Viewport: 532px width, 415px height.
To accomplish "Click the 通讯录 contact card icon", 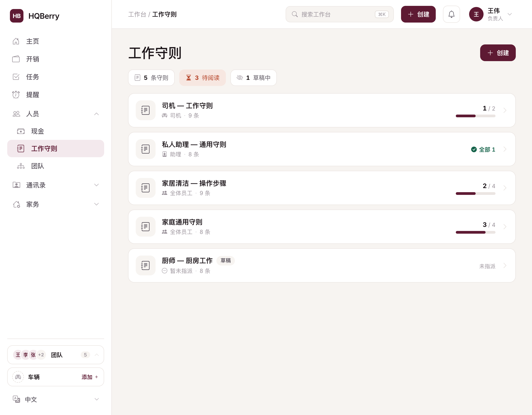I will 16,185.
